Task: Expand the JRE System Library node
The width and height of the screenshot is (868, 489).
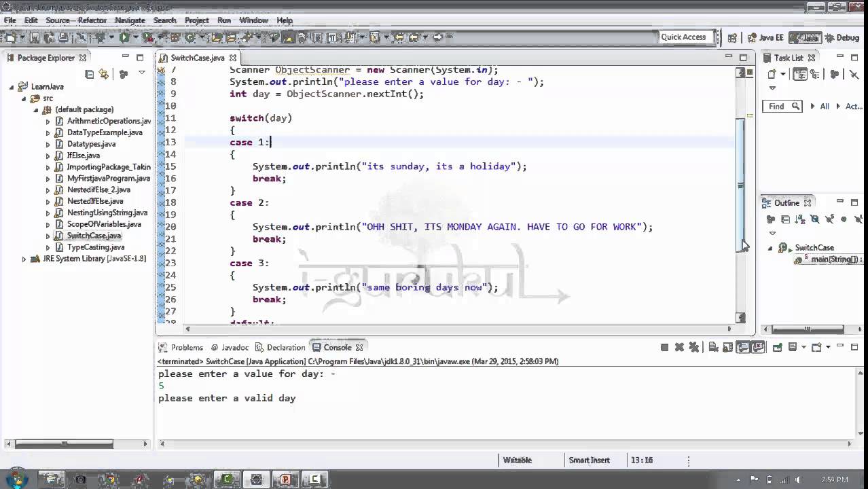Action: pyautogui.click(x=24, y=259)
